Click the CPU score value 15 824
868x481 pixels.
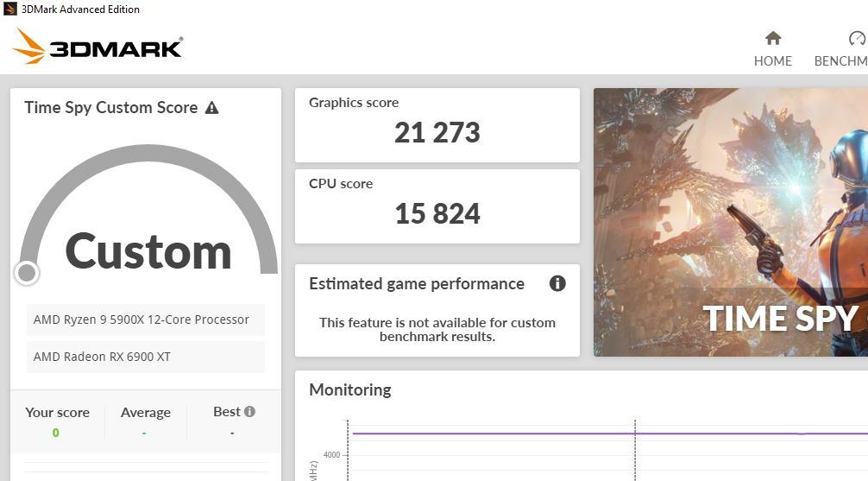point(437,214)
